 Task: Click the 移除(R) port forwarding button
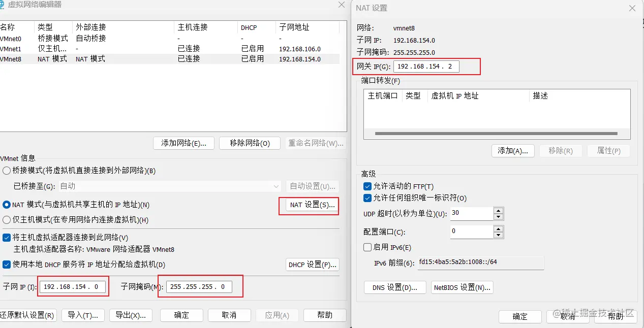[x=560, y=151]
